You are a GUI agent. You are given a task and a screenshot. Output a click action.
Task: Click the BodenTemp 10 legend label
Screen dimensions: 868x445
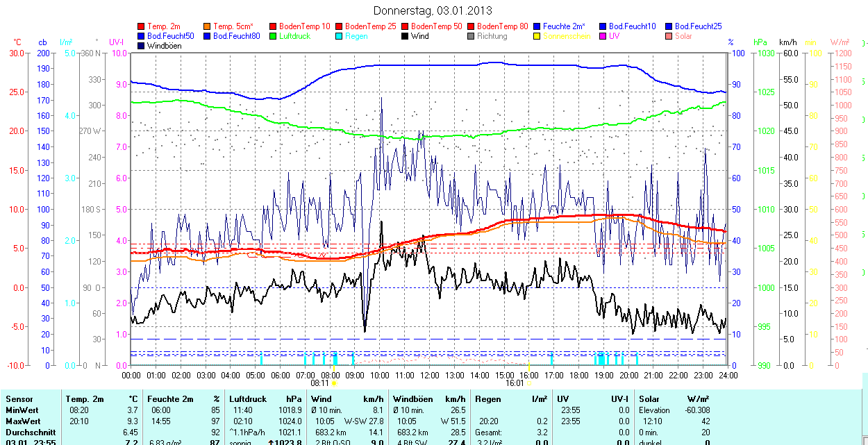pyautogui.click(x=305, y=26)
